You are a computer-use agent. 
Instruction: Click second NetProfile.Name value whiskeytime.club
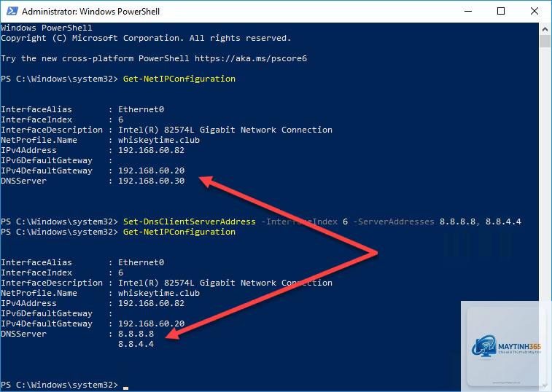pos(159,293)
